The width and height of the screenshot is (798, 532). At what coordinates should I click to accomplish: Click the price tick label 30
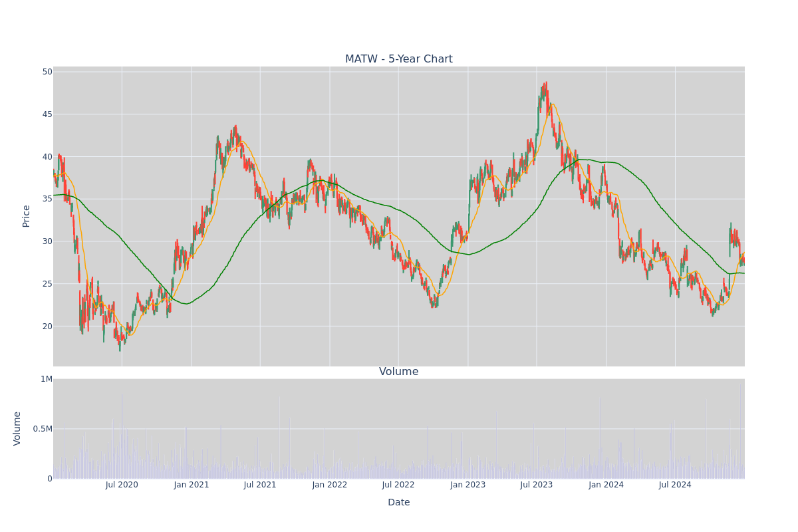(47, 241)
